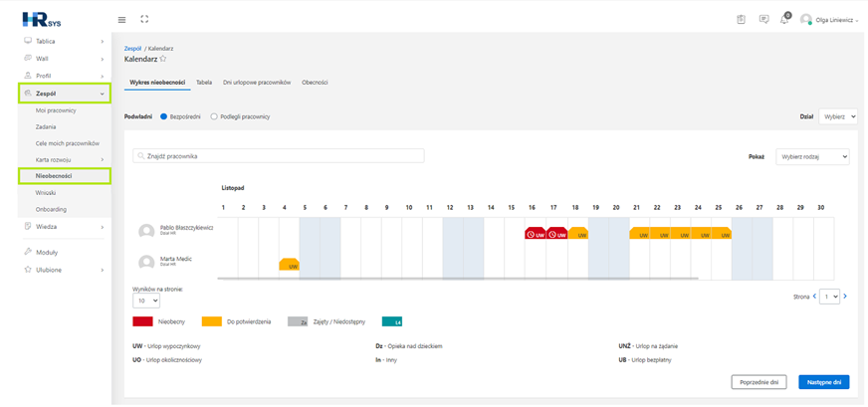This screenshot has width=868, height=407.
Task: Expand the Tablica sidebar menu
Action: click(x=65, y=41)
